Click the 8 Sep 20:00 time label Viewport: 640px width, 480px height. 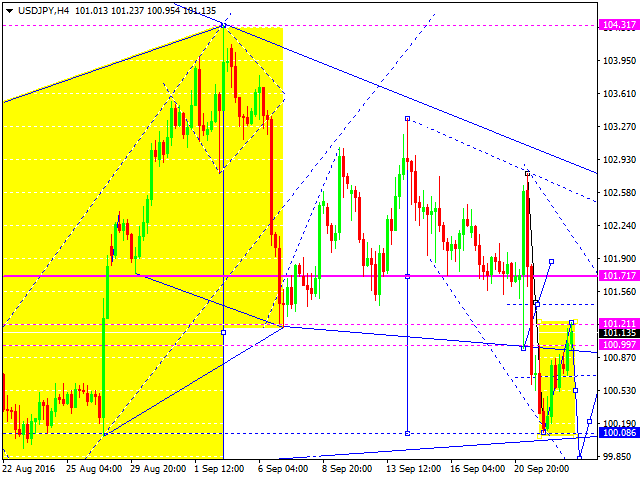[347, 469]
